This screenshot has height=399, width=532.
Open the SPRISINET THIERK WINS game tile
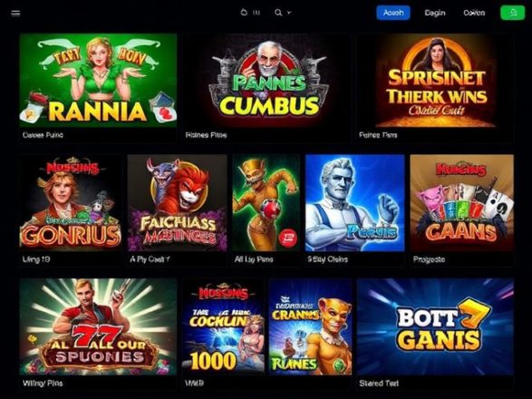(436, 82)
